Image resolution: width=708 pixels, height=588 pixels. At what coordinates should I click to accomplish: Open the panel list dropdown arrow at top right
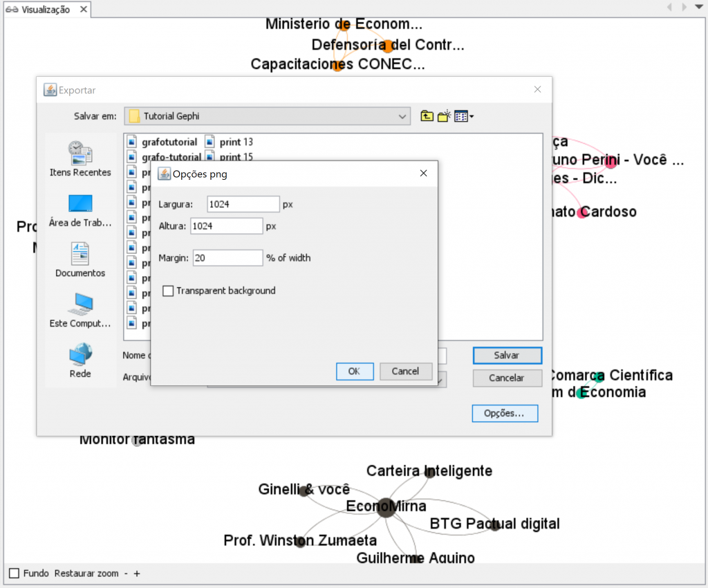(699, 8)
